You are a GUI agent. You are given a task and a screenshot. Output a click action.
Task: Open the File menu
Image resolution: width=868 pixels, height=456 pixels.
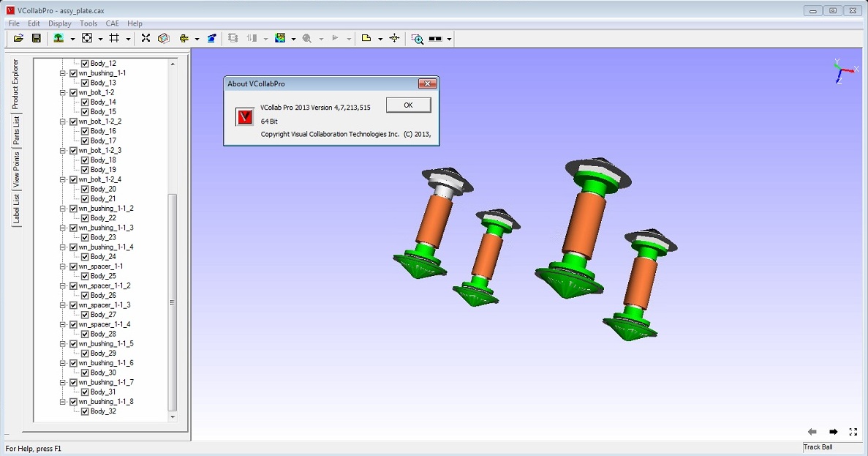(x=14, y=23)
